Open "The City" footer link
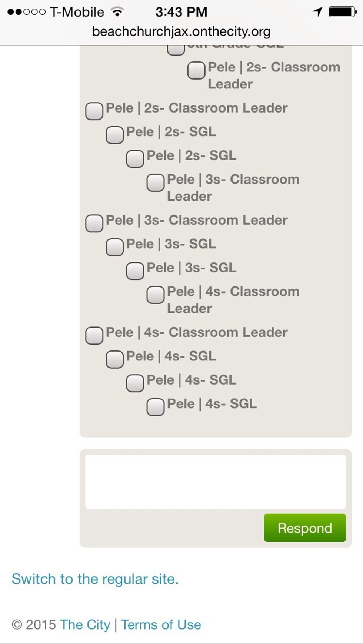 point(85,625)
